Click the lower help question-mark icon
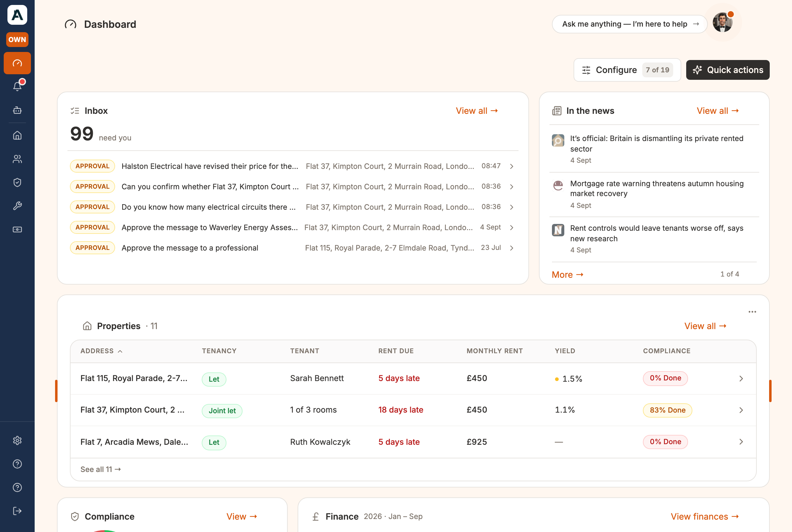Screen dimensions: 792x532 (x=17, y=487)
